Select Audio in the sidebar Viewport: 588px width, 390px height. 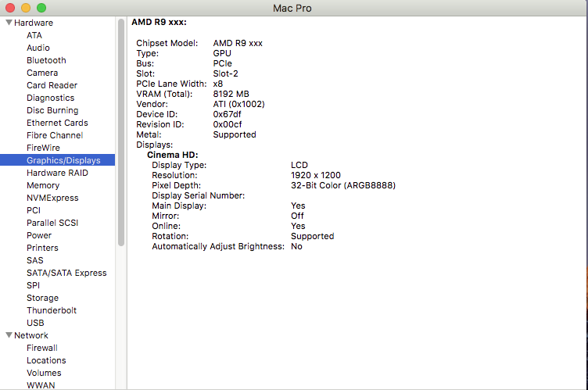pos(38,48)
